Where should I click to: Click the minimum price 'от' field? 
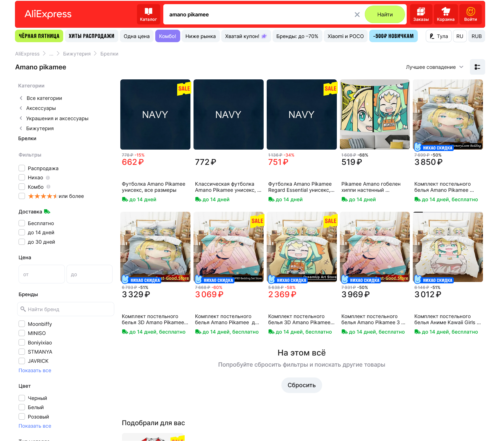42,274
